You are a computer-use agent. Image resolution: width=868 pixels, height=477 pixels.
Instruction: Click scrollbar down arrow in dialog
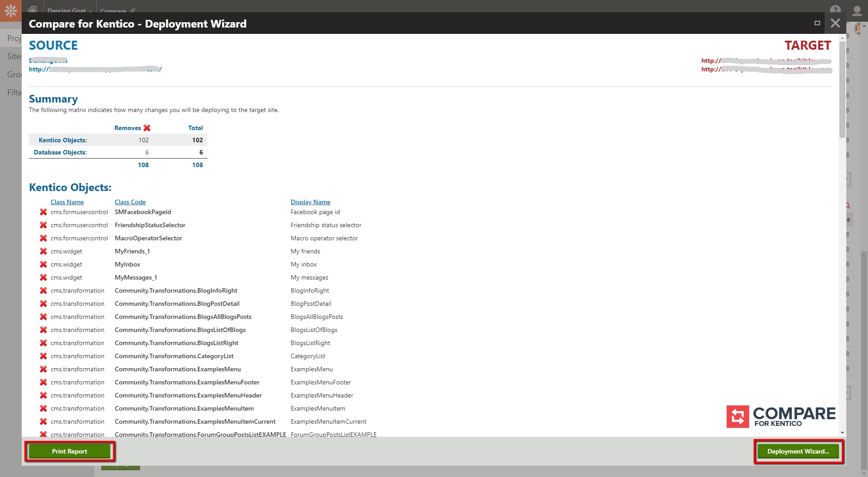[x=842, y=433]
